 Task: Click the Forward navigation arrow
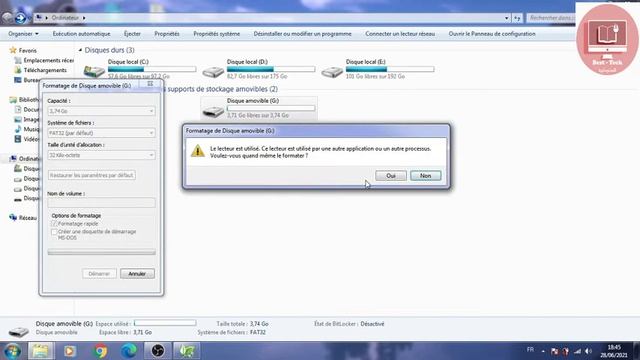(x=20, y=18)
